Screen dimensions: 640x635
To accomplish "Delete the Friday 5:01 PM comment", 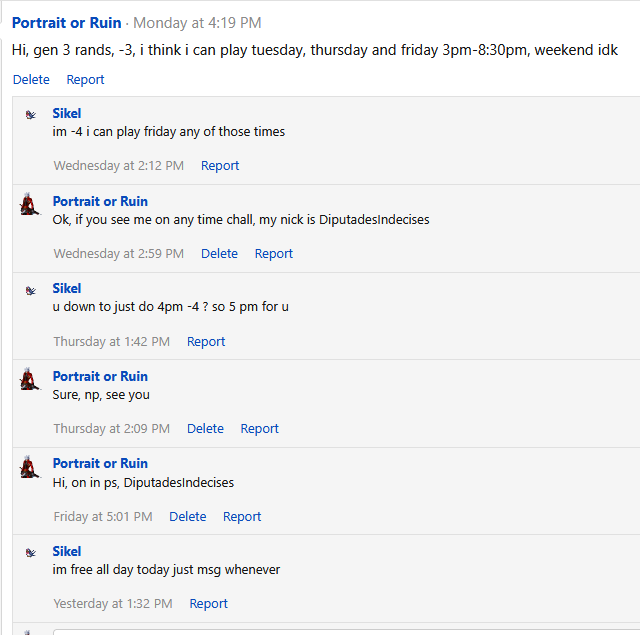I will tap(188, 517).
